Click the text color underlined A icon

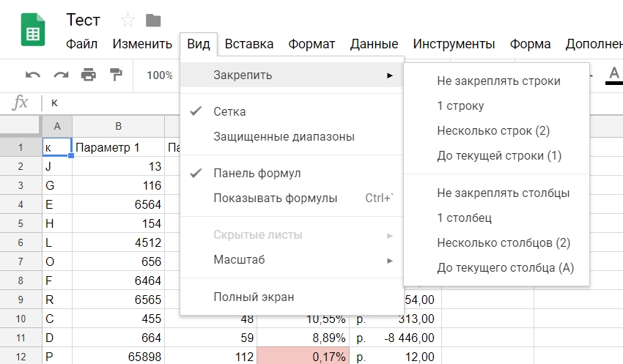click(x=613, y=74)
